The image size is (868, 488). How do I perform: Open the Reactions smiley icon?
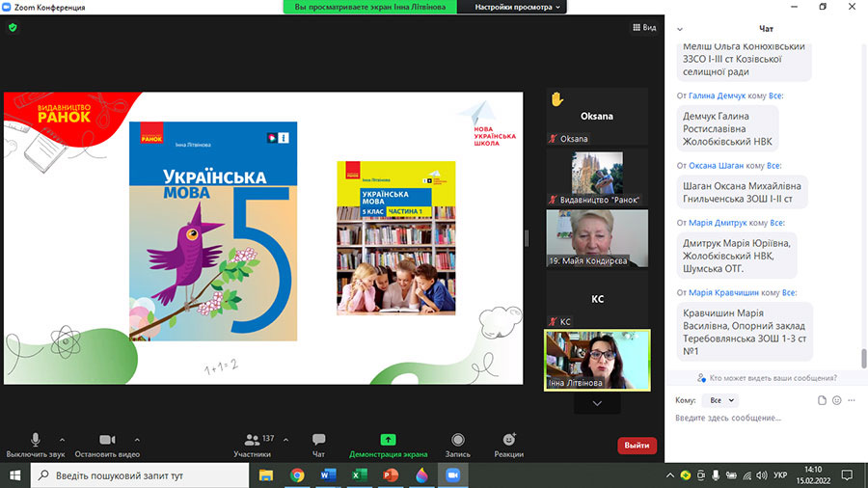pos(508,440)
